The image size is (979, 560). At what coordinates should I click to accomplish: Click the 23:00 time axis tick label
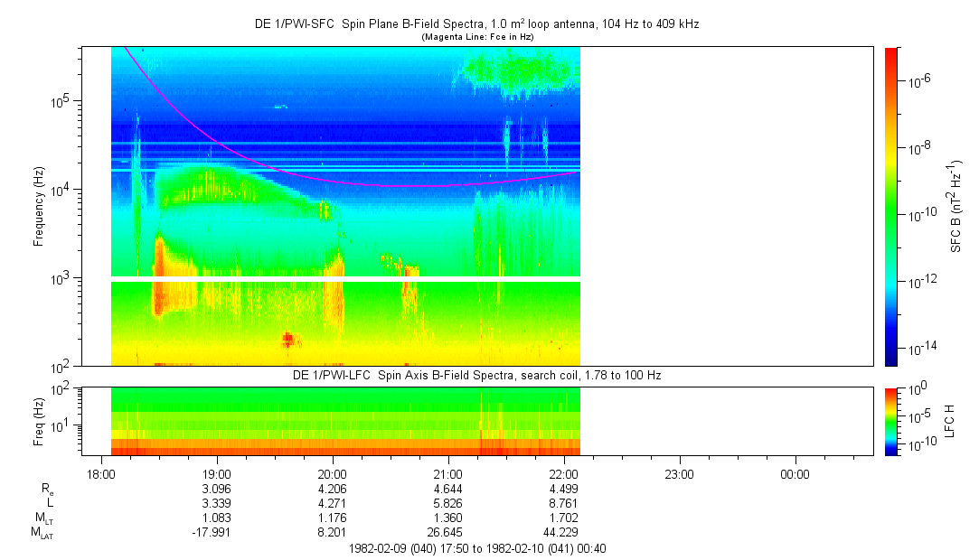pyautogui.click(x=679, y=473)
